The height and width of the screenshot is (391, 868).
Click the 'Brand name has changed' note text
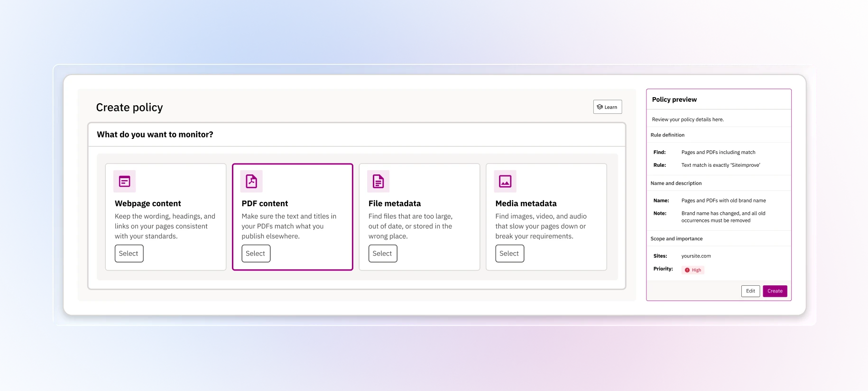pyautogui.click(x=723, y=217)
